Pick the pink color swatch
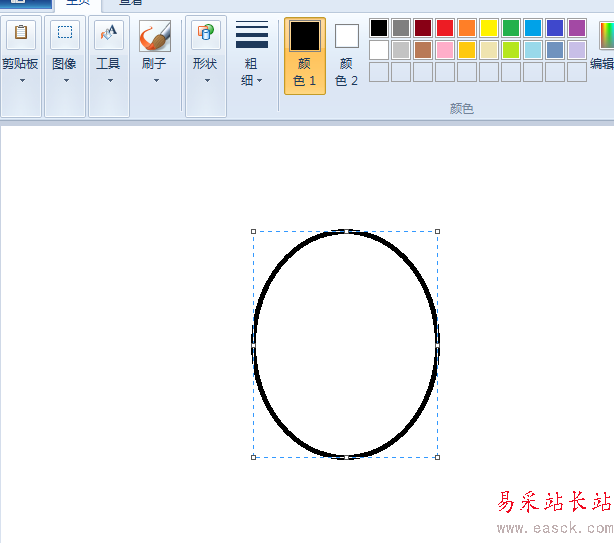The image size is (614, 543). coord(445,50)
